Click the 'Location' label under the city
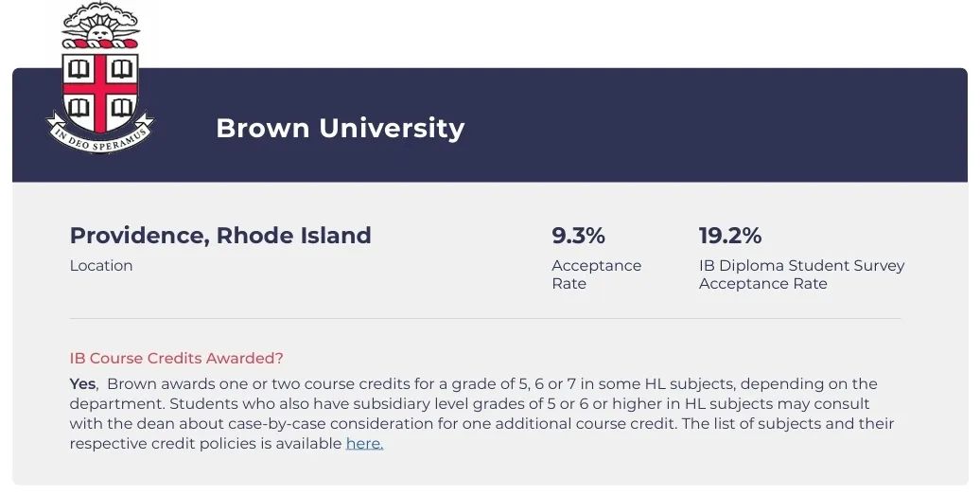Screen dimensions: 980x495 [x=101, y=266]
